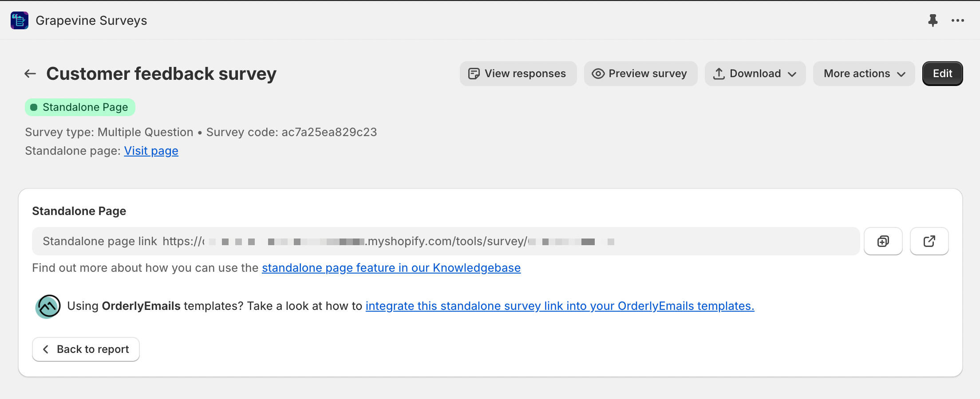The height and width of the screenshot is (399, 980).
Task: Go back using the left arrow icon
Action: click(30, 74)
